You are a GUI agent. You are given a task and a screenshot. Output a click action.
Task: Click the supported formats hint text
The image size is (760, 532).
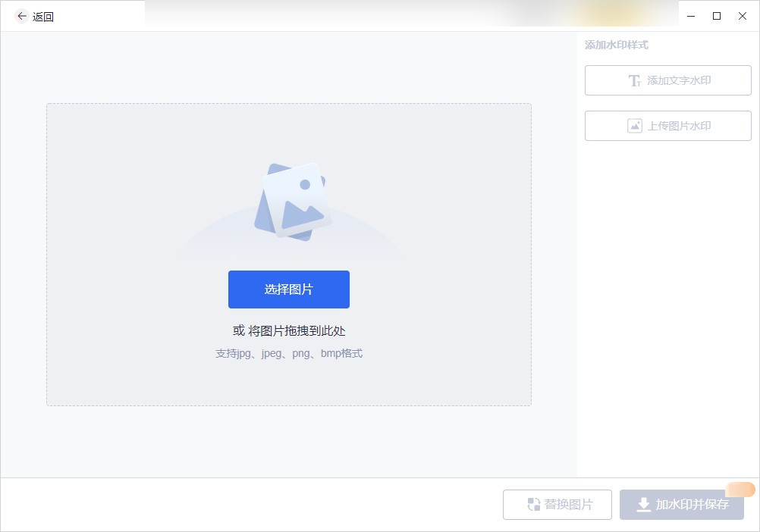click(x=289, y=353)
